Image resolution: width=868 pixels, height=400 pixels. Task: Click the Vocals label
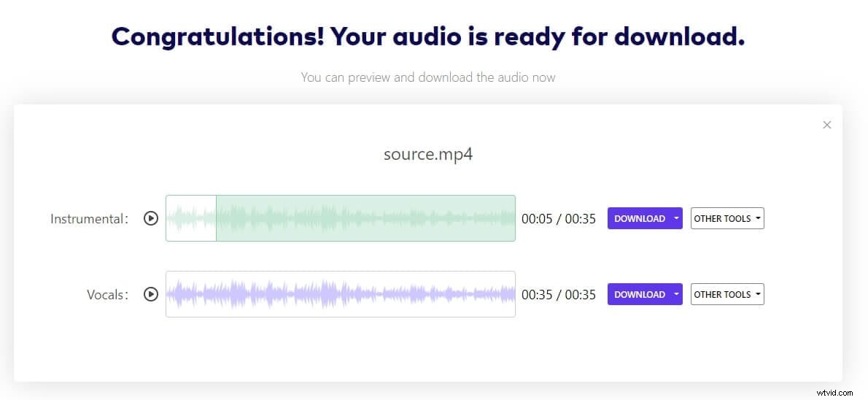click(x=107, y=295)
